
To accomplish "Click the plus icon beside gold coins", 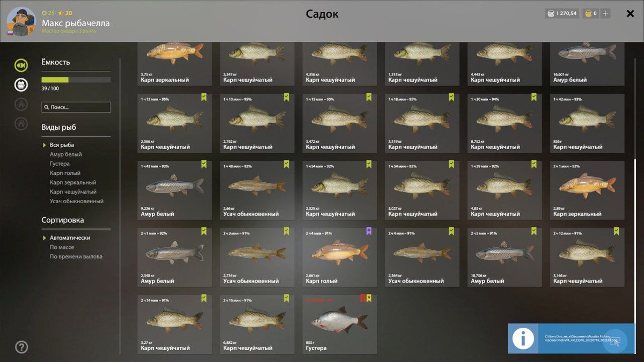I will click(605, 13).
